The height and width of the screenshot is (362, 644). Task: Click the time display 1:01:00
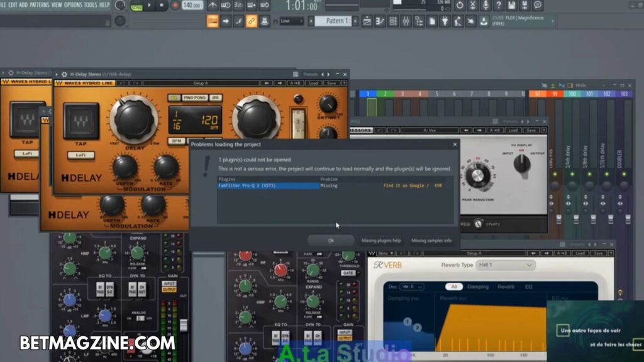pos(302,6)
